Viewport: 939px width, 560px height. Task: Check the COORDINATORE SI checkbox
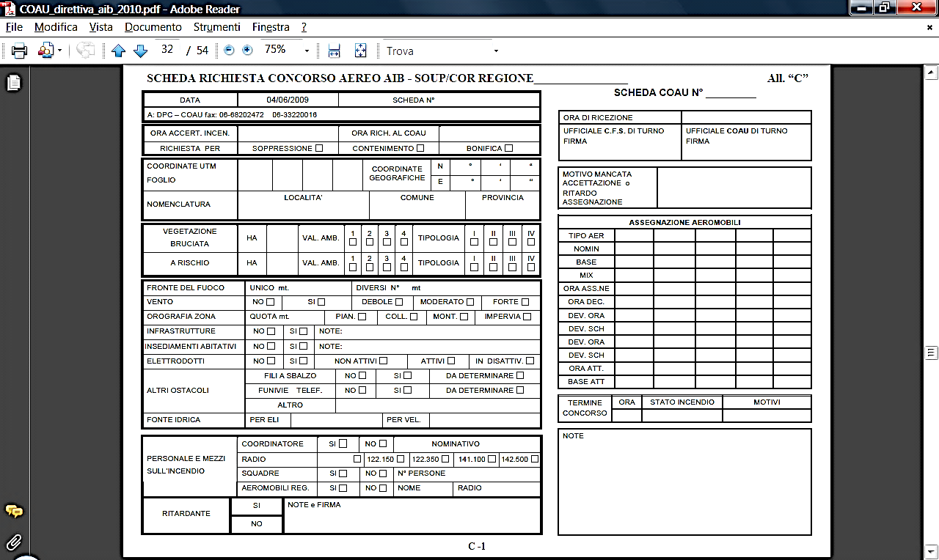[343, 443]
